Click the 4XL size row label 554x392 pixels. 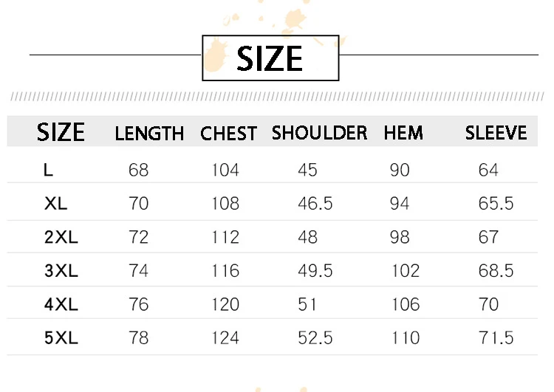[x=61, y=304]
